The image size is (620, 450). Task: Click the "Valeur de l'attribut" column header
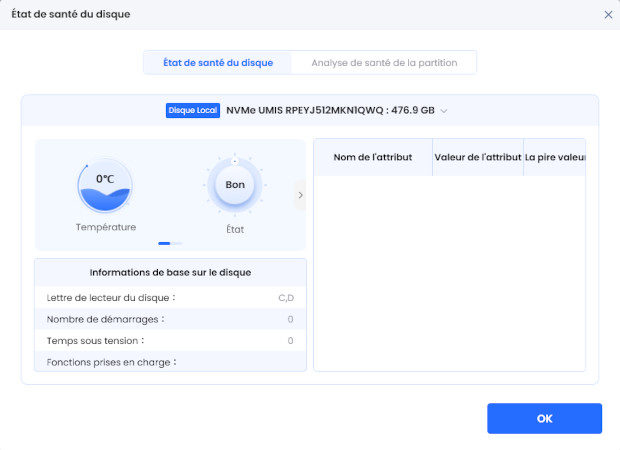click(478, 157)
